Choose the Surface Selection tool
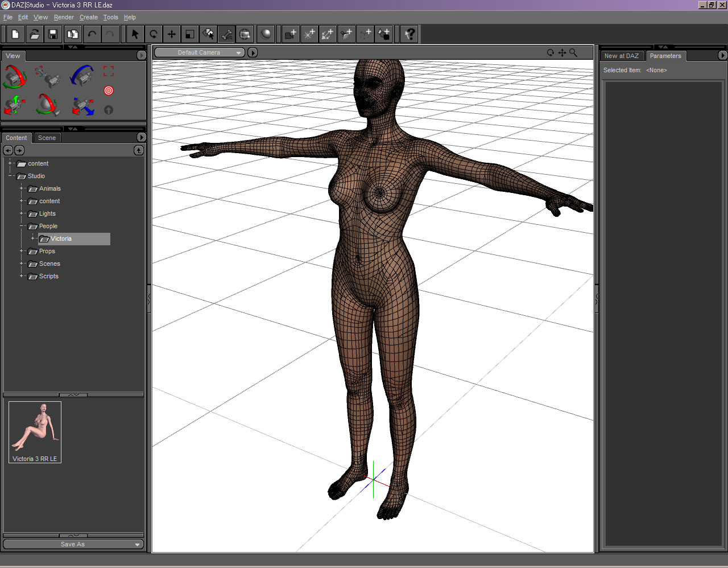 (x=208, y=34)
